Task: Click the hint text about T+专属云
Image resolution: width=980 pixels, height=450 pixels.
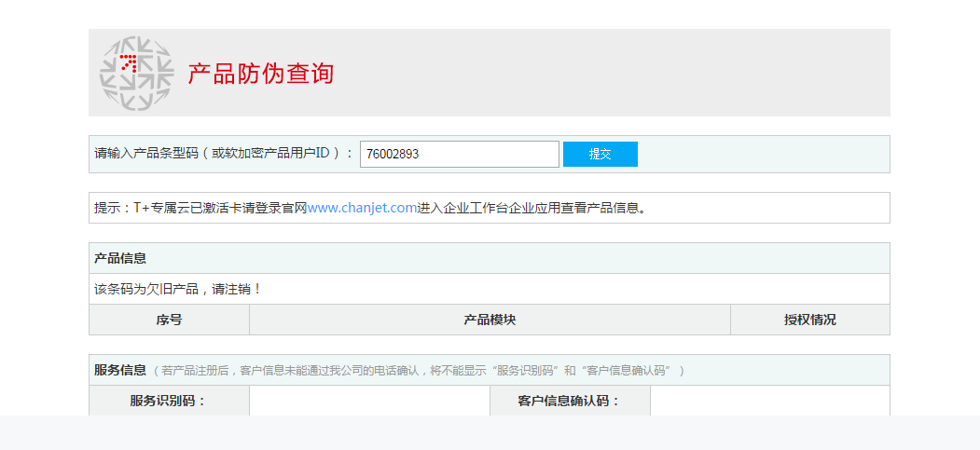Action: click(x=370, y=208)
